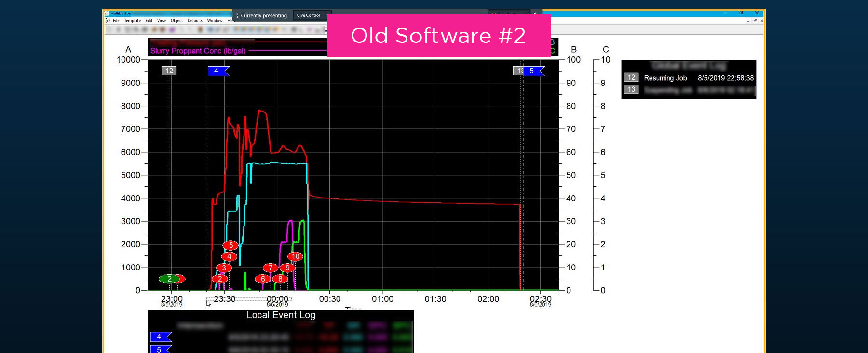This screenshot has width=868, height=353.
Task: Click the Local Event Log title
Action: tap(281, 315)
